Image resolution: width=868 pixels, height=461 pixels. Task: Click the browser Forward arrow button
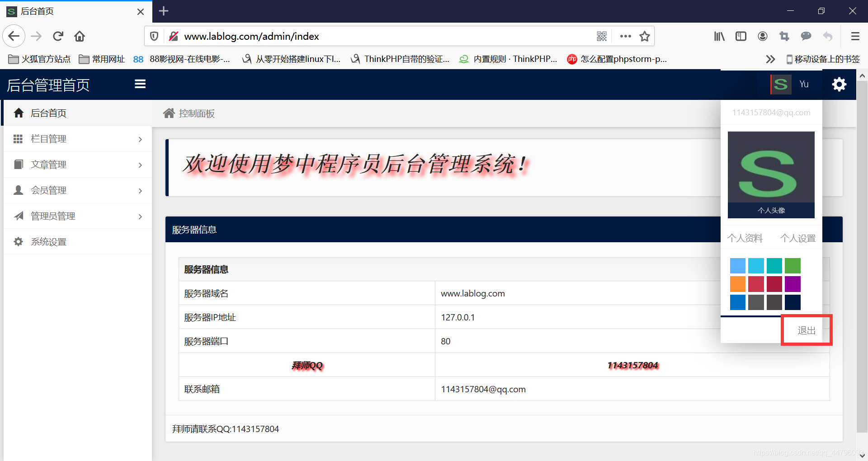36,36
